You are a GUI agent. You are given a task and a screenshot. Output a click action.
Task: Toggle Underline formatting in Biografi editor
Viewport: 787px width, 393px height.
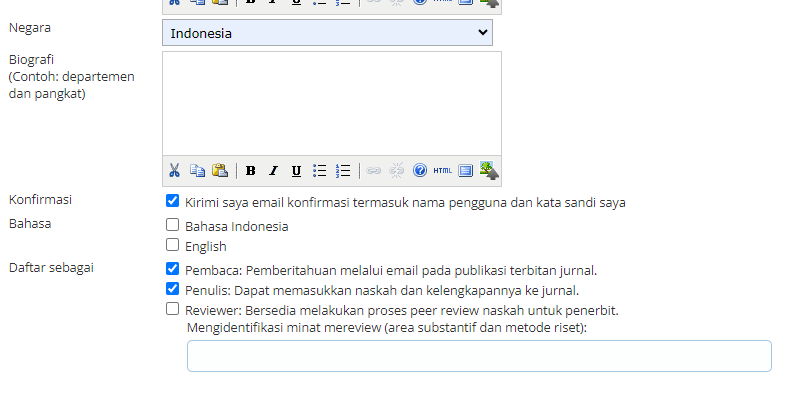coord(296,171)
